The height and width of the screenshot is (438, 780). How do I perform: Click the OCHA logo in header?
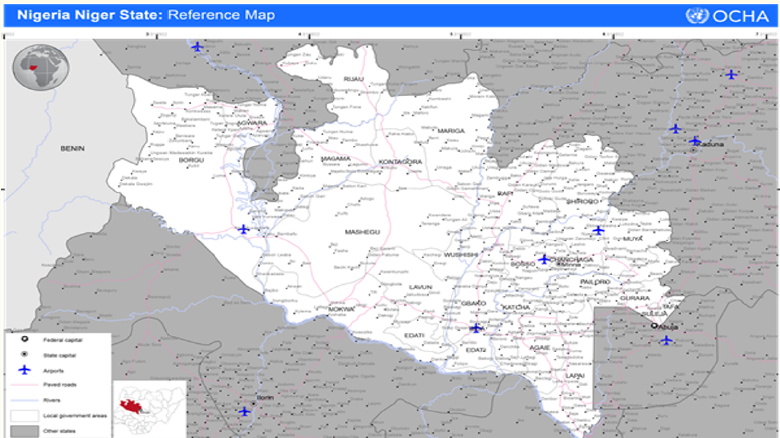[x=727, y=15]
